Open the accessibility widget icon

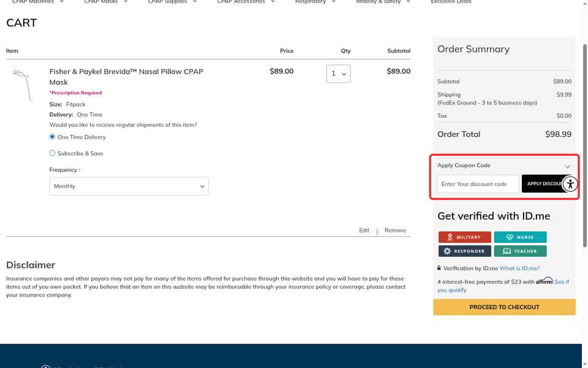pos(570,184)
